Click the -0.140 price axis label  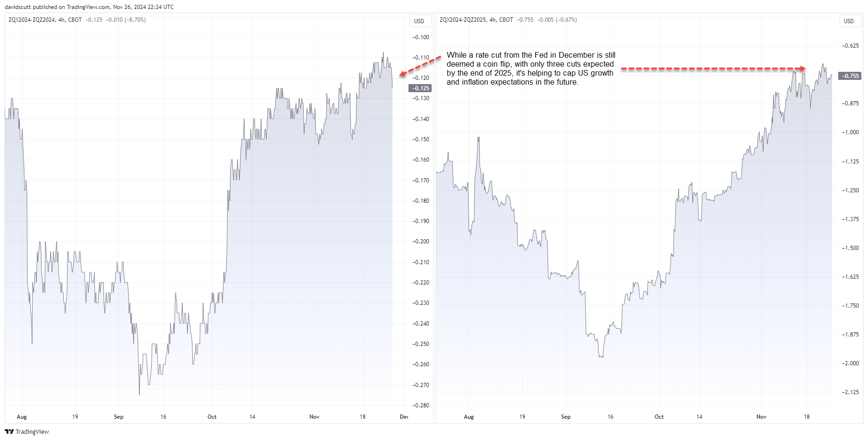pos(420,119)
